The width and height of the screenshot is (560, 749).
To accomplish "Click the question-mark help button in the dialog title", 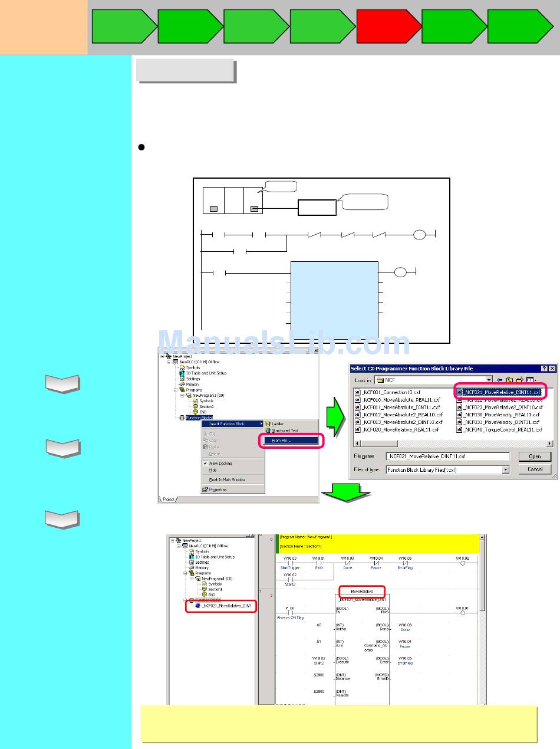I will (544, 368).
